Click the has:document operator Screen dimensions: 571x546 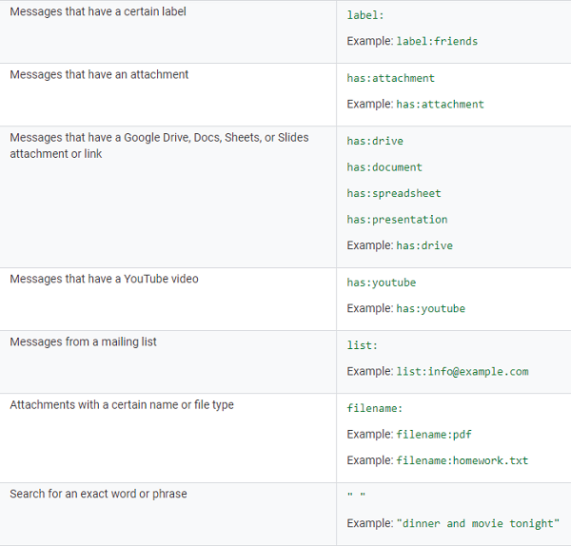(x=384, y=168)
